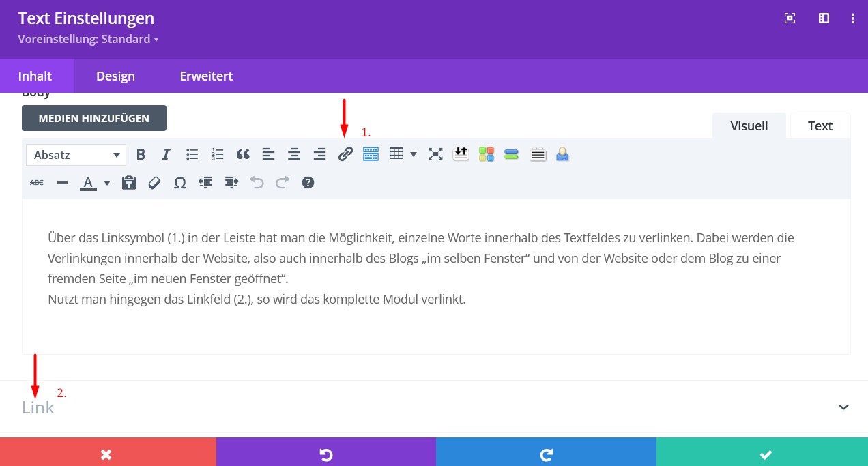Redo the edit in editor toolbar
This screenshot has height=466, width=868.
283,182
